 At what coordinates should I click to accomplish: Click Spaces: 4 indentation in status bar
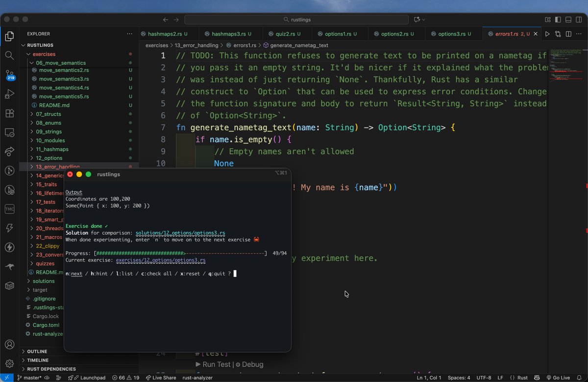(459, 378)
